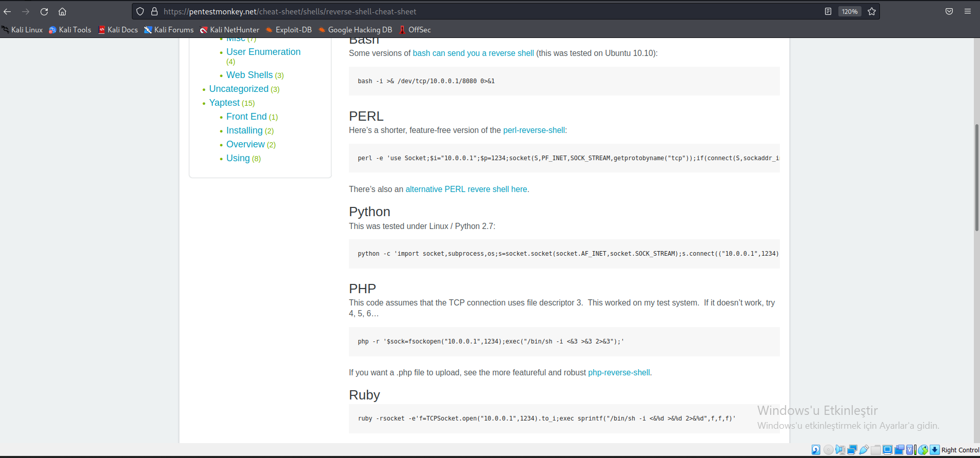The width and height of the screenshot is (980, 458).
Task: Click VirtualBox CPU virtualization chip icon
Action: pos(910,450)
